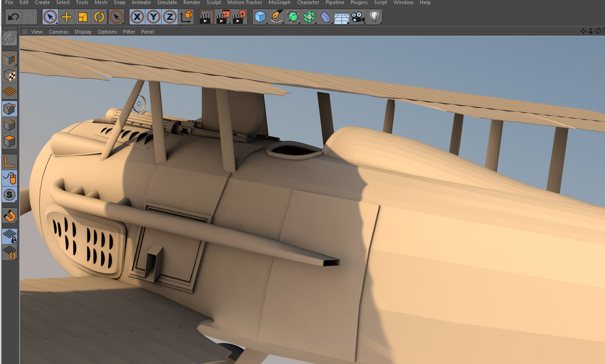This screenshot has width=605, height=364.
Task: Click the green Array modeling icon
Action: (309, 17)
